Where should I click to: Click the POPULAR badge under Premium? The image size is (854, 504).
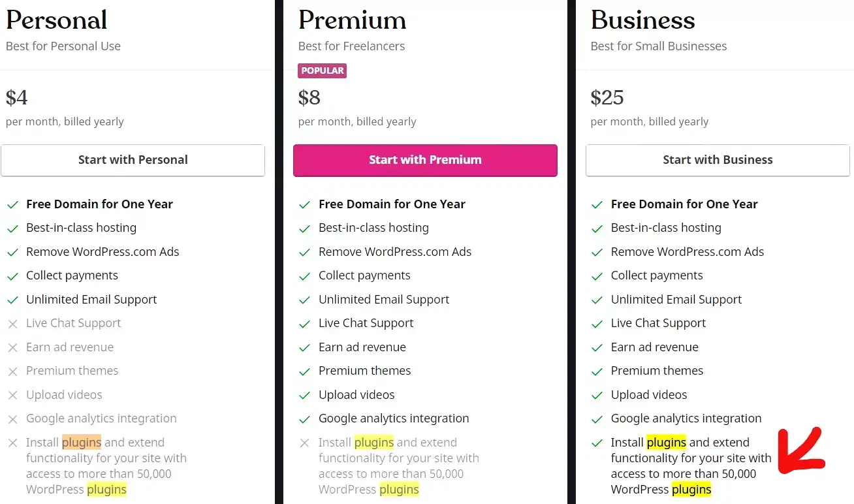point(322,71)
